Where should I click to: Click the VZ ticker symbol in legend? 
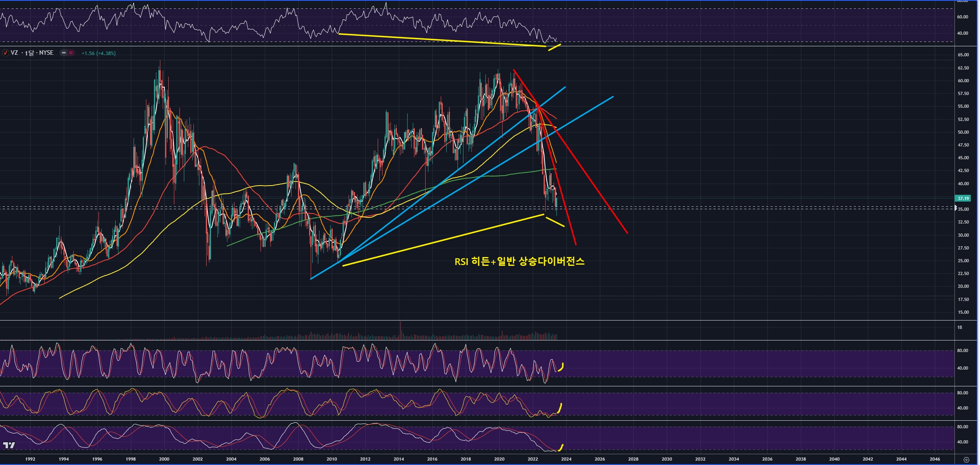(x=14, y=53)
